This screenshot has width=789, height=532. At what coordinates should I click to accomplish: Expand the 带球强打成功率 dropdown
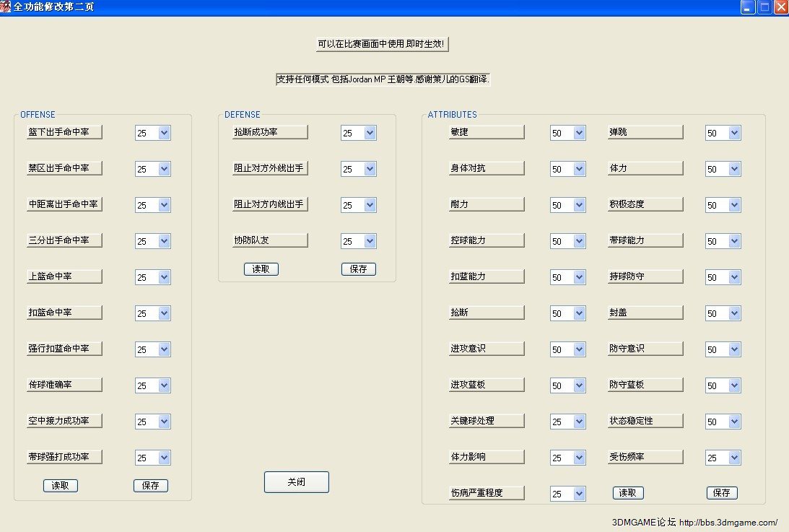[164, 458]
